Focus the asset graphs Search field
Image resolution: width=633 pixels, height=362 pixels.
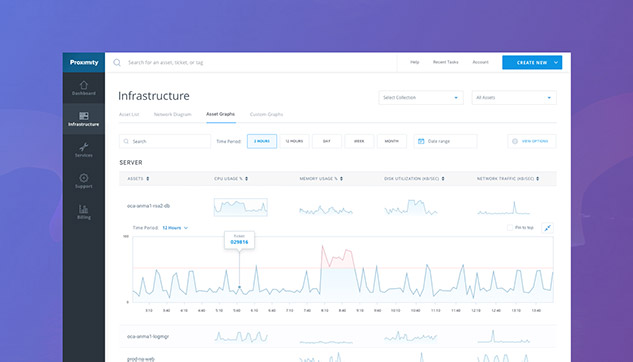click(x=165, y=141)
